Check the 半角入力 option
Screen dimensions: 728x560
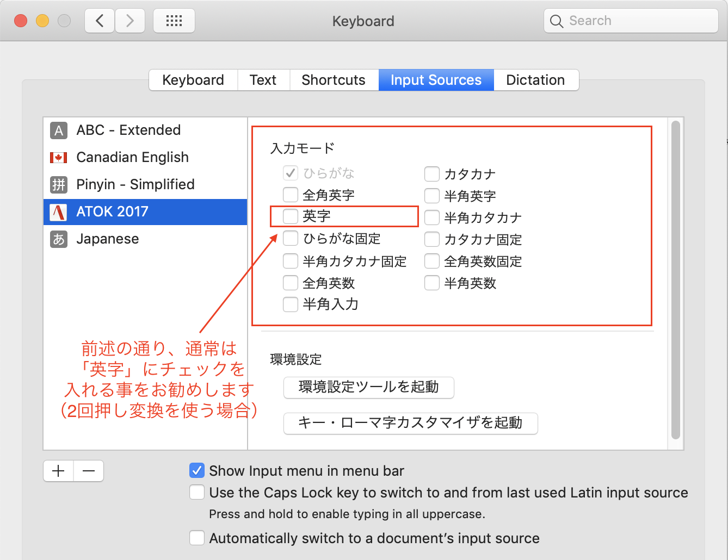point(291,304)
